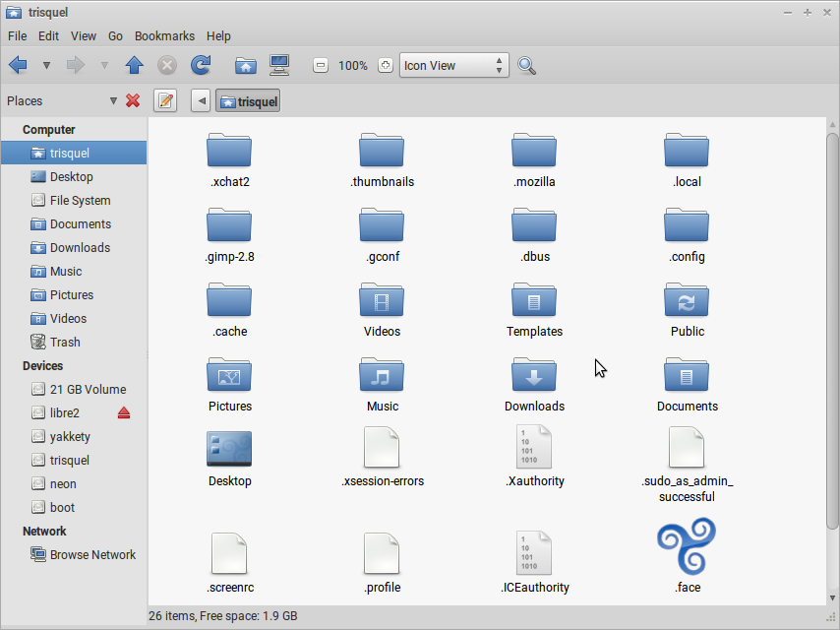The height and width of the screenshot is (630, 840).
Task: Open the home folder from the toolbar
Action: pos(244,65)
